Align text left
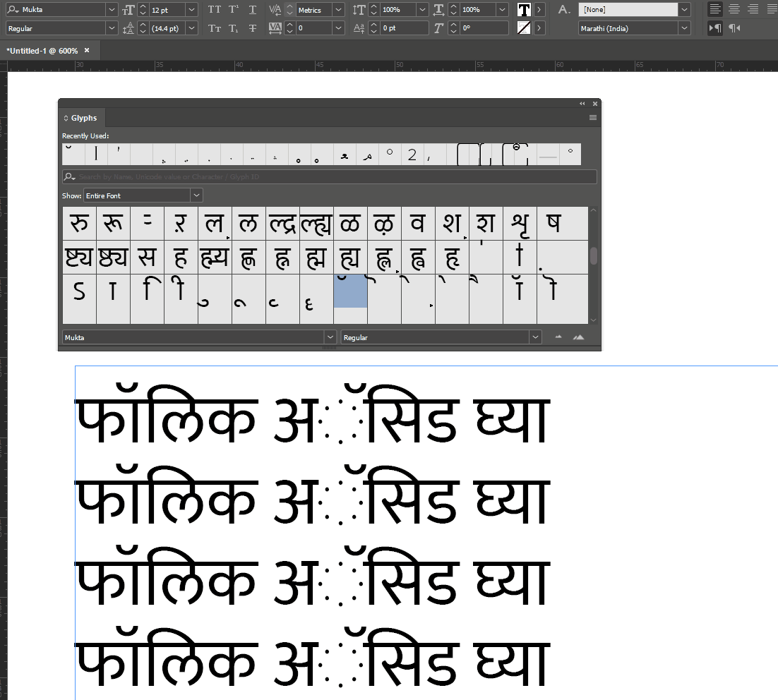 [715, 9]
